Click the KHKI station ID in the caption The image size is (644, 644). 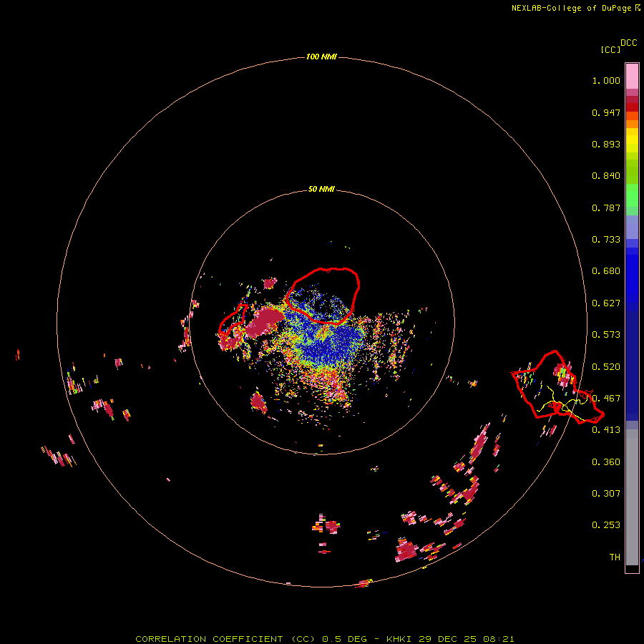tap(399, 639)
